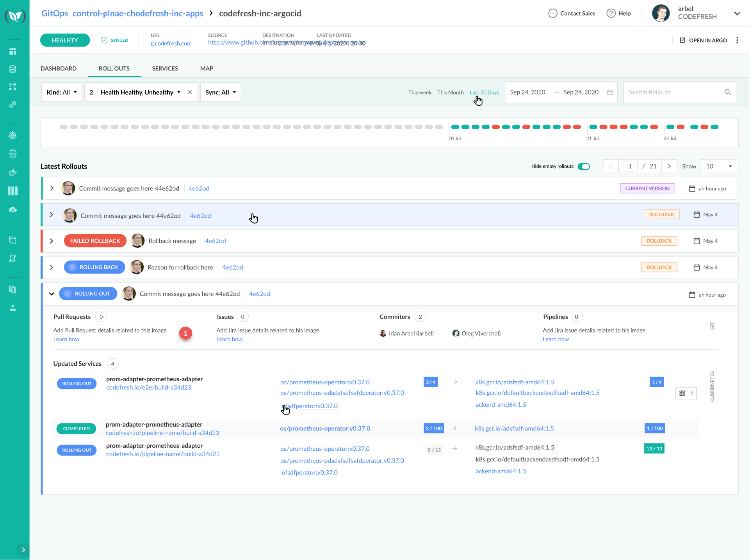
Task: Expand the Rolling Back rollout row
Action: point(52,267)
